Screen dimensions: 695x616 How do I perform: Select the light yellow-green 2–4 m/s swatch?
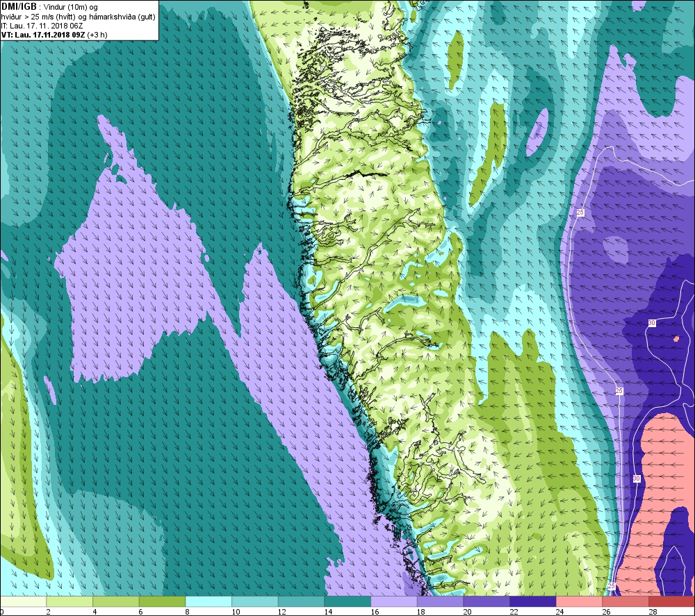69,601
